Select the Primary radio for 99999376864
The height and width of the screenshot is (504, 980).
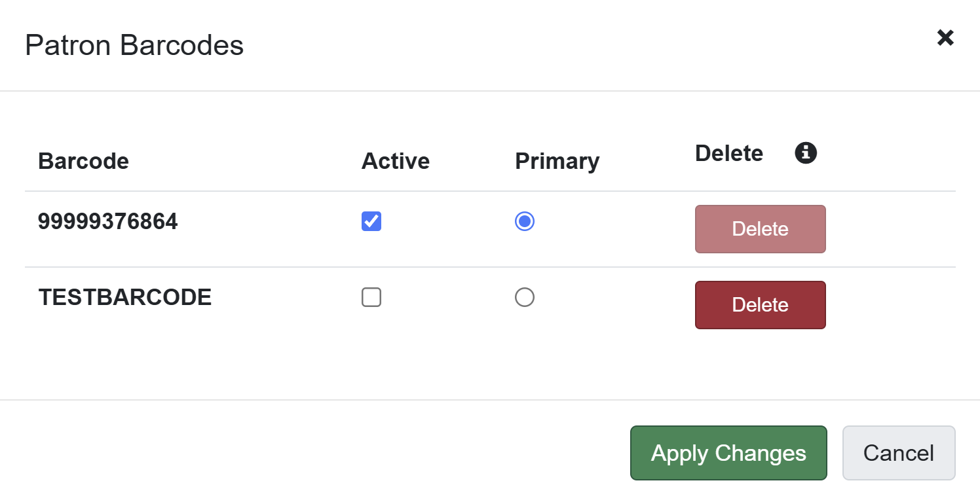tap(525, 222)
